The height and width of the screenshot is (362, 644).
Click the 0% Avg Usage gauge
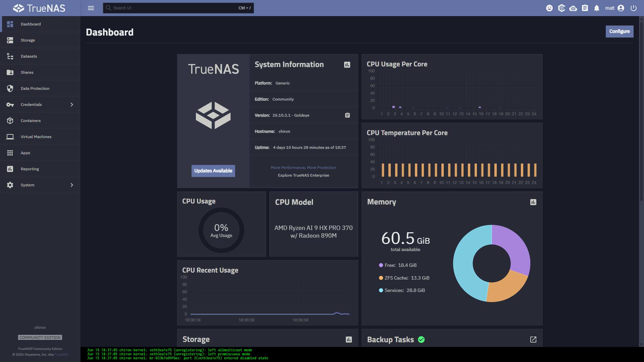(221, 230)
